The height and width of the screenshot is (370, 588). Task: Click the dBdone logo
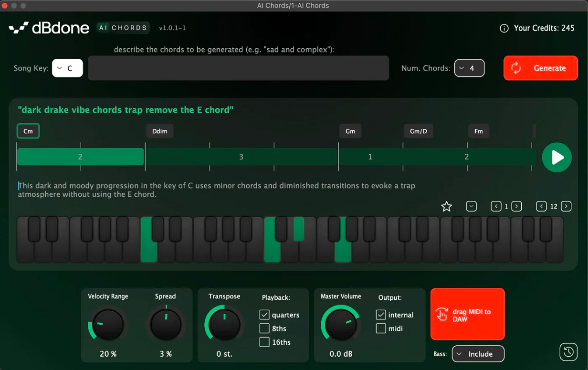[49, 28]
